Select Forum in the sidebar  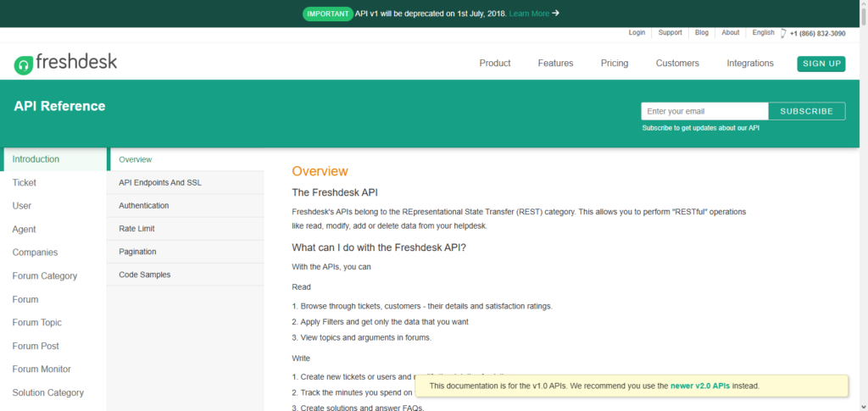click(53, 299)
